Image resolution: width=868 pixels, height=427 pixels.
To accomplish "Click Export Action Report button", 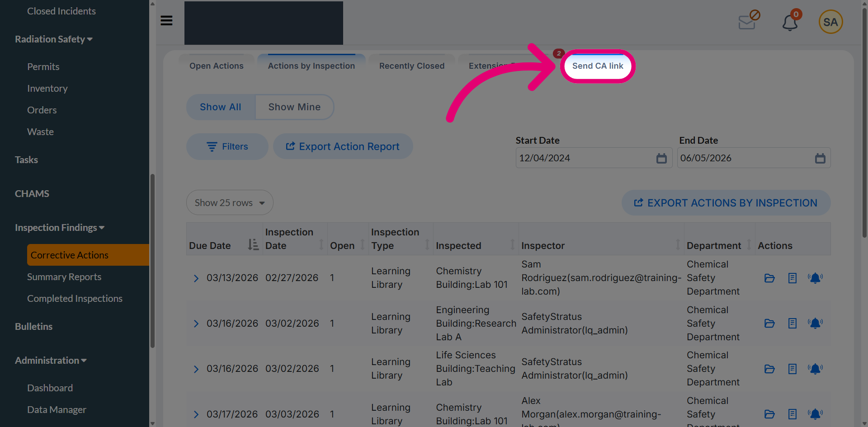I will tap(343, 146).
